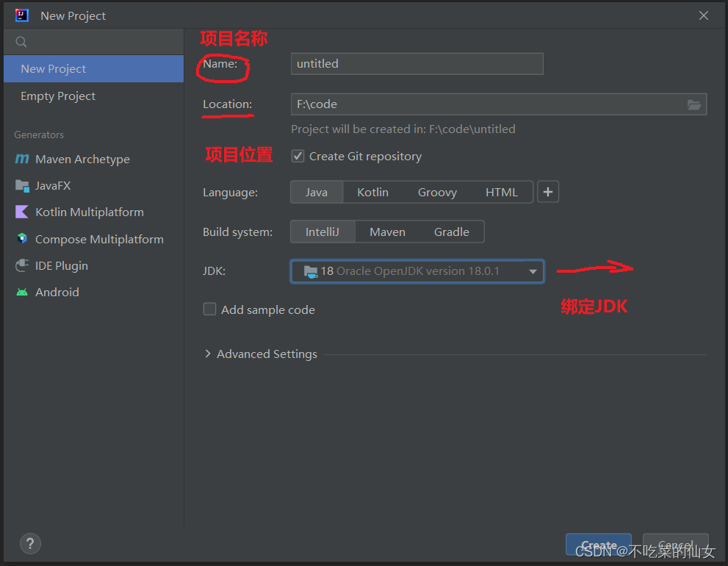Click the sidebar search field
The image size is (728, 566).
click(x=94, y=42)
